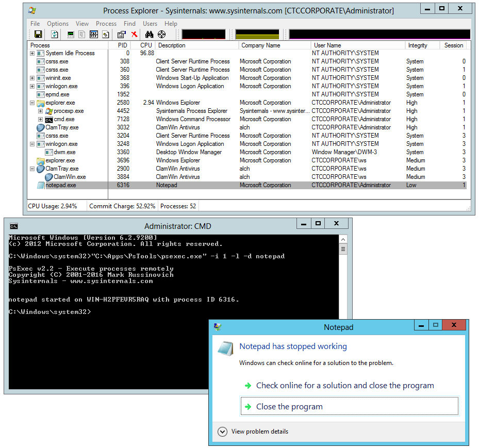Click the Refresh Now toolbar icon
This screenshot has height=448, width=479.
click(54, 34)
